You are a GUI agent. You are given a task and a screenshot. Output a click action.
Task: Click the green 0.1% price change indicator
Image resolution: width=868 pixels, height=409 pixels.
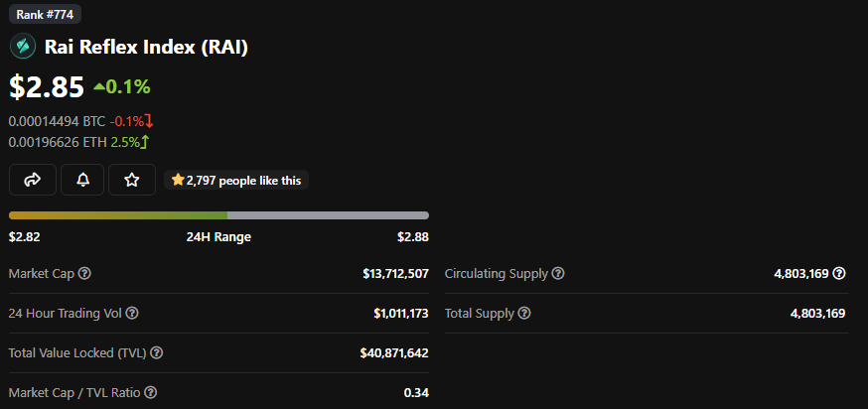coord(122,87)
